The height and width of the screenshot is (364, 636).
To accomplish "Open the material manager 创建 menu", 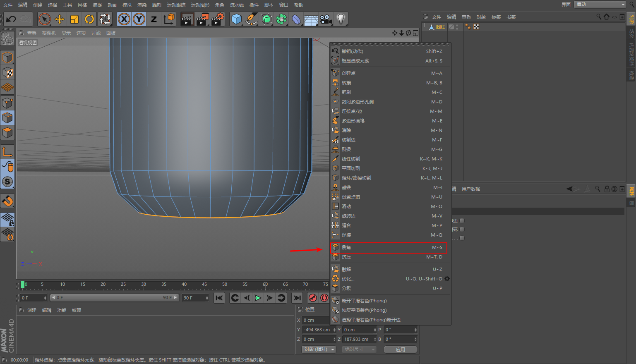I will [32, 310].
